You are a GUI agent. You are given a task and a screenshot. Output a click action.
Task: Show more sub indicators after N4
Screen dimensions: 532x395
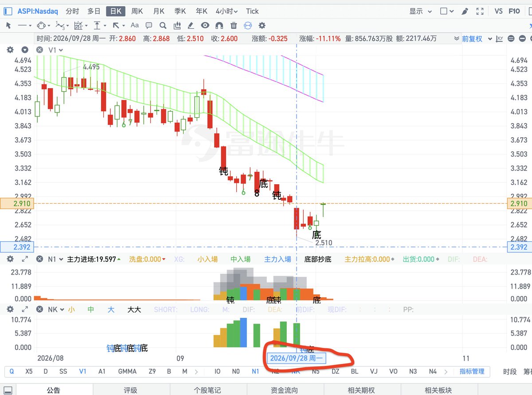tap(446, 372)
